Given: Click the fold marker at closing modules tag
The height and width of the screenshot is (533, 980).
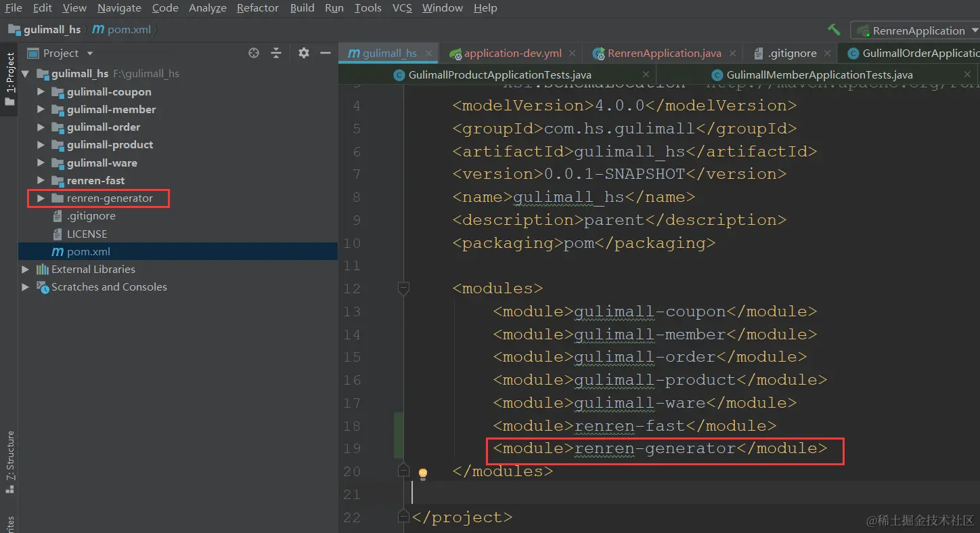Looking at the screenshot, I should pos(403,470).
